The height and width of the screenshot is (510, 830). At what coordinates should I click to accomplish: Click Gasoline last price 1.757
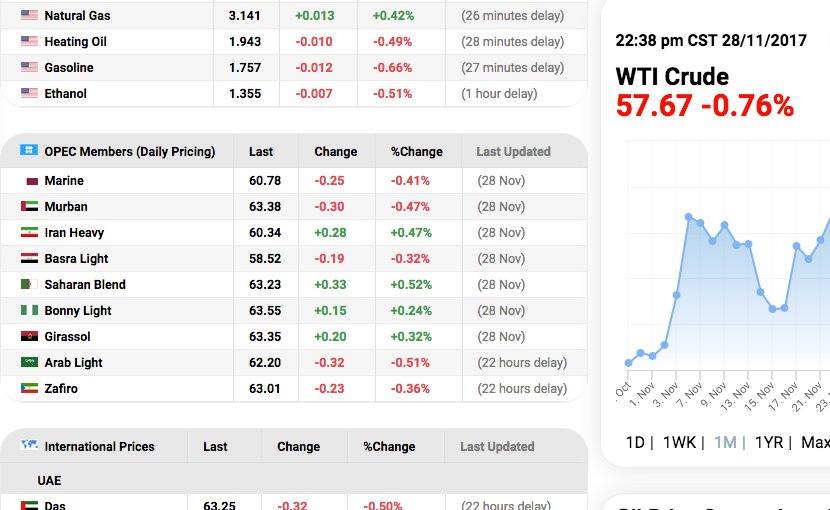(245, 68)
